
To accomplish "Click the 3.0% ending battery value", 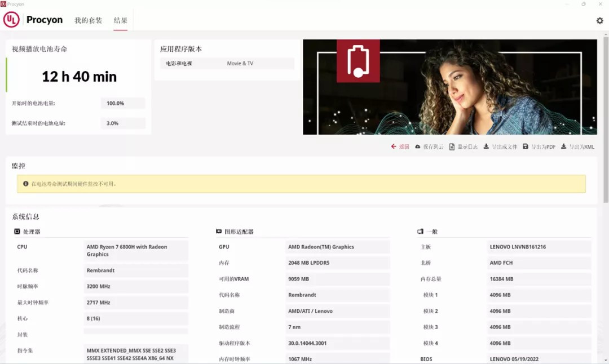I will pos(123,123).
